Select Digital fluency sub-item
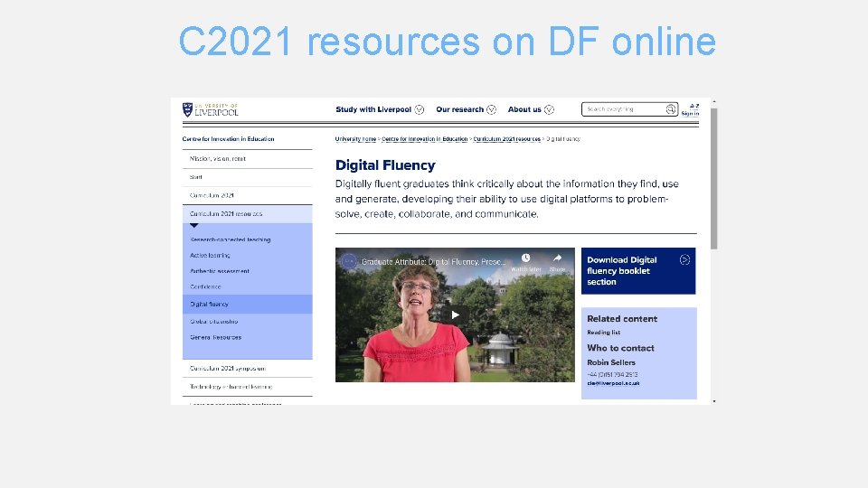This screenshot has width=868, height=488. tap(248, 304)
